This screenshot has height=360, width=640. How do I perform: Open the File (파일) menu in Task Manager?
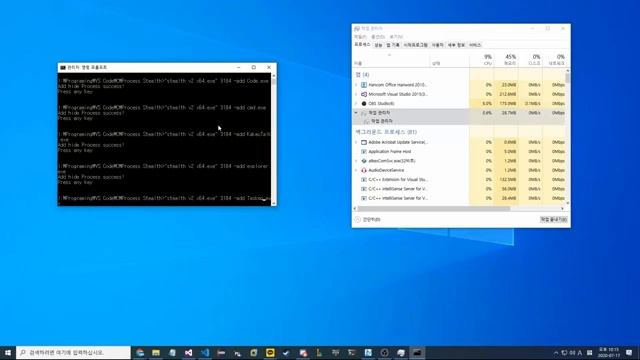(360, 37)
